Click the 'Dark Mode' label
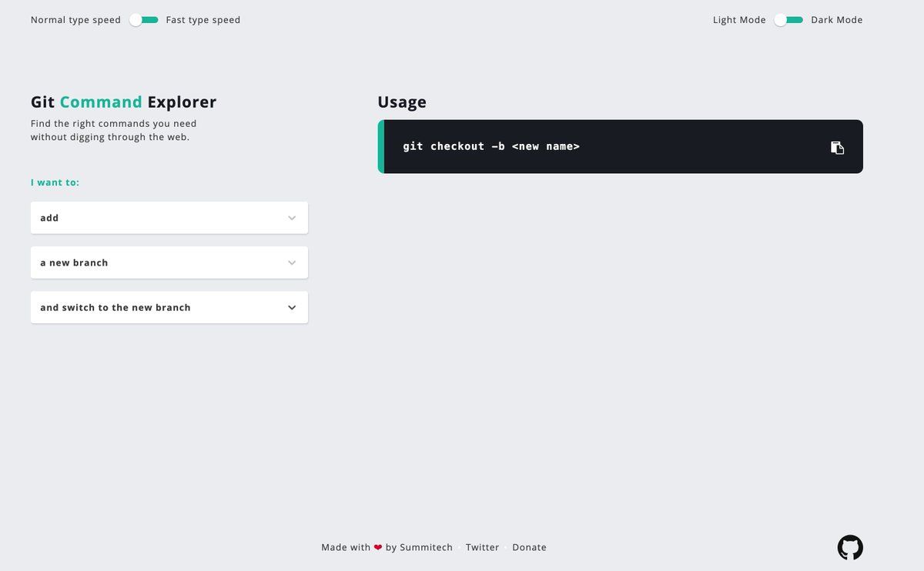 (836, 20)
